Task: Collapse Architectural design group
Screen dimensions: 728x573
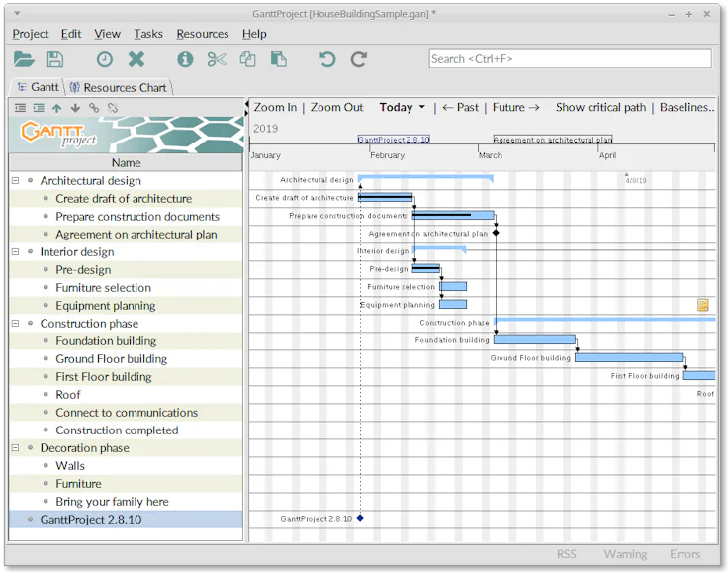Action: tap(15, 180)
